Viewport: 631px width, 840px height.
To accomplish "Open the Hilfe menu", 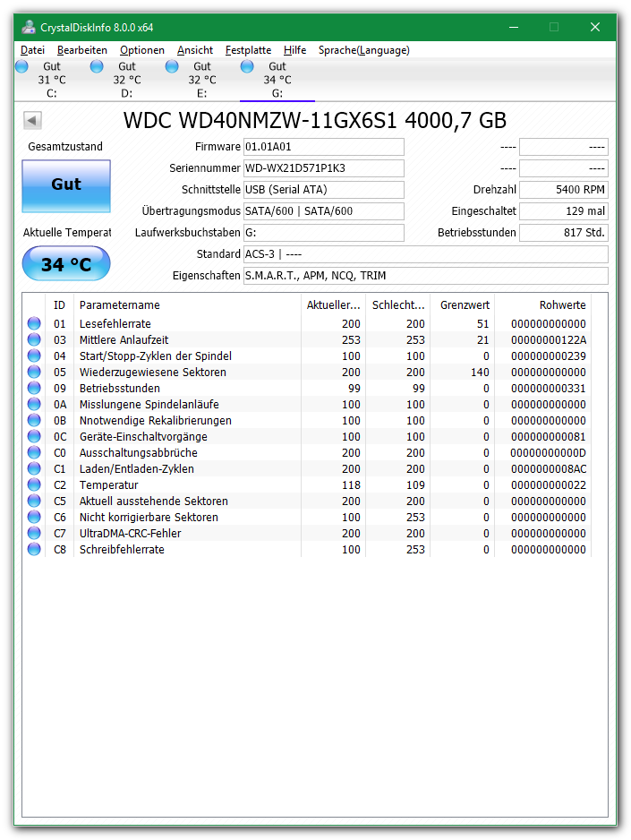I will tap(294, 50).
